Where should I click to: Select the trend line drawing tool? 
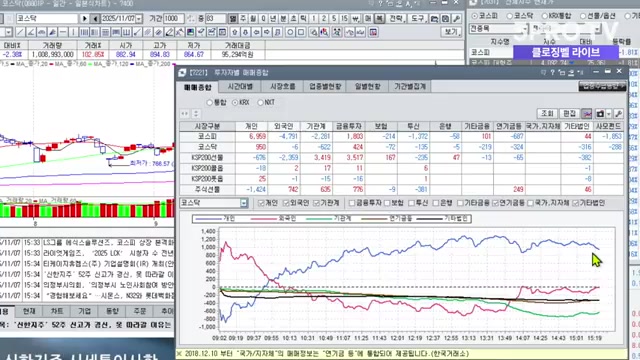[x=20, y=32]
